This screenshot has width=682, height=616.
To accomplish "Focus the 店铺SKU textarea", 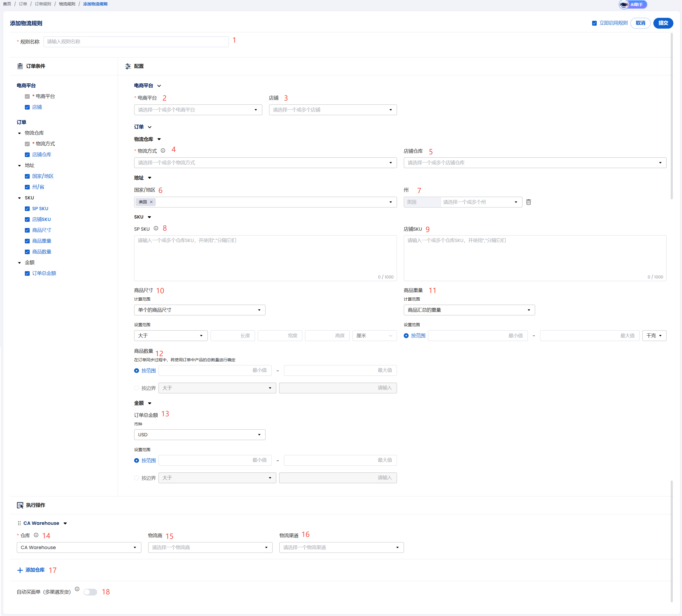I will 535,258.
